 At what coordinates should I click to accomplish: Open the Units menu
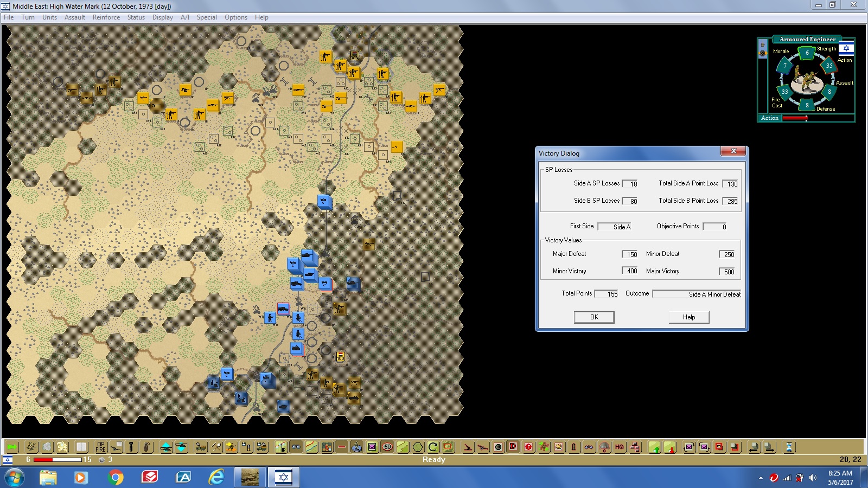point(49,17)
